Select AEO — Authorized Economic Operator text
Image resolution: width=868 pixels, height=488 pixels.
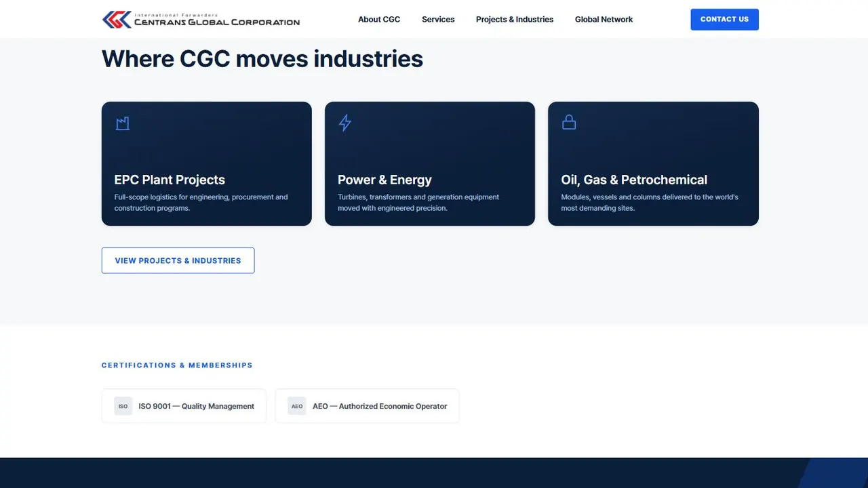click(x=380, y=406)
